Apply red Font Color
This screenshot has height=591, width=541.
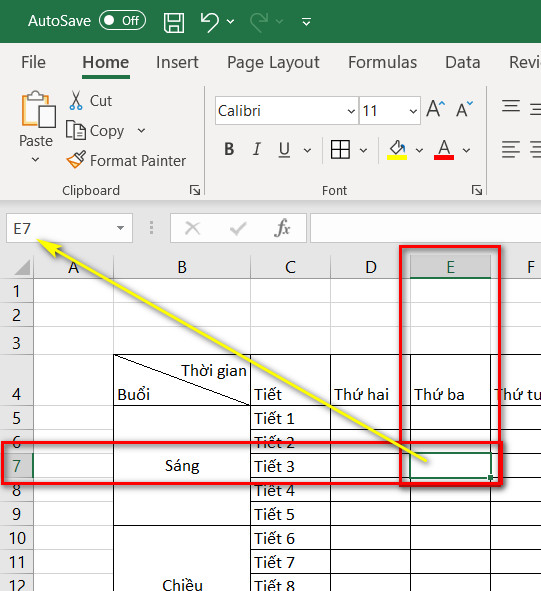click(444, 150)
